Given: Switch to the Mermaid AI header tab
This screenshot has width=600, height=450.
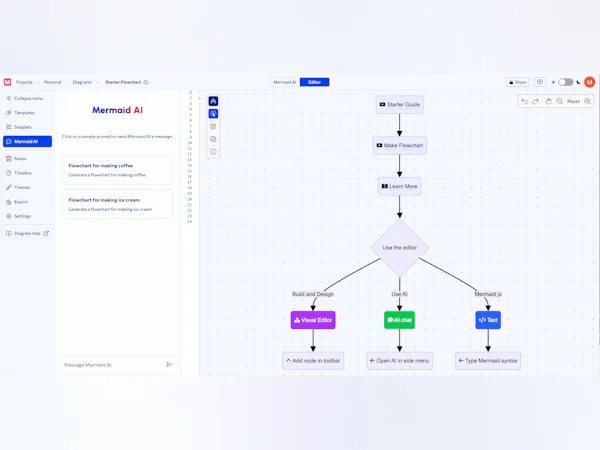Looking at the screenshot, I should click(285, 82).
